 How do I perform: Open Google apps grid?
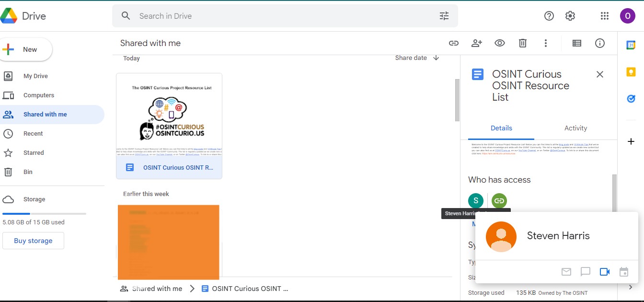coord(605,16)
